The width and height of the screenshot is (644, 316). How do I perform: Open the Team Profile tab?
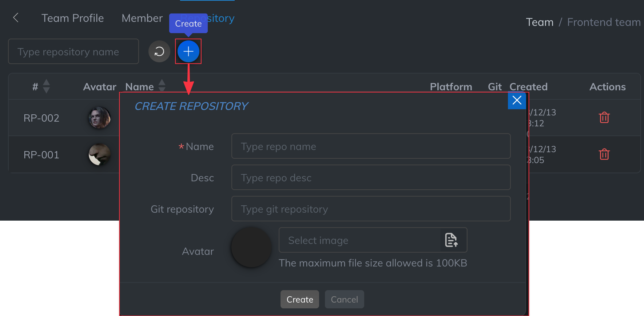click(x=72, y=18)
